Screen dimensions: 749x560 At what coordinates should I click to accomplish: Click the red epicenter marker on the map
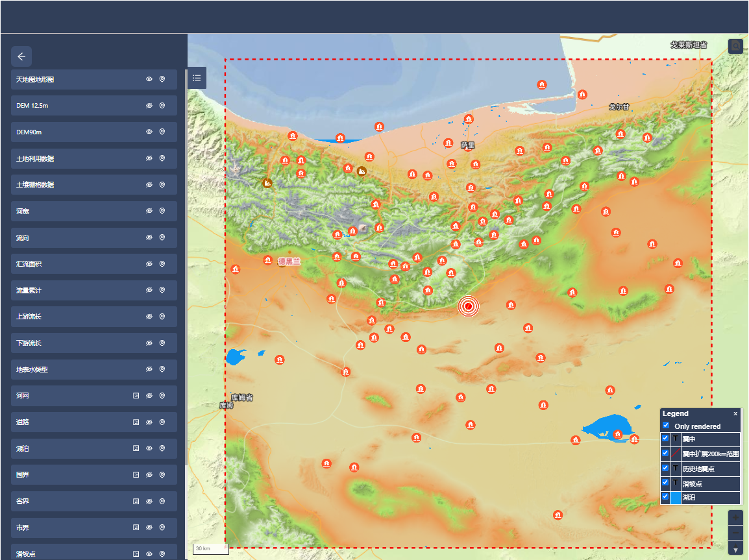pos(467,306)
